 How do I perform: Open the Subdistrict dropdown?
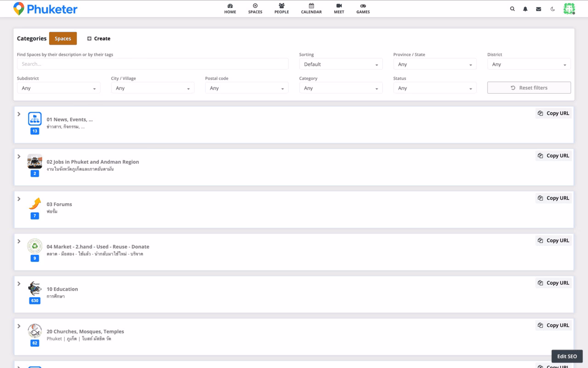pos(59,88)
